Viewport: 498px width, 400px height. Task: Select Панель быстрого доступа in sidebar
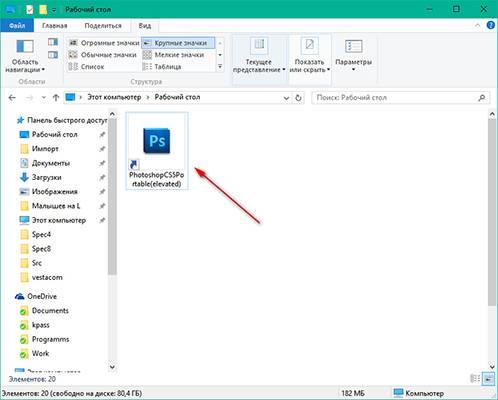click(x=62, y=120)
